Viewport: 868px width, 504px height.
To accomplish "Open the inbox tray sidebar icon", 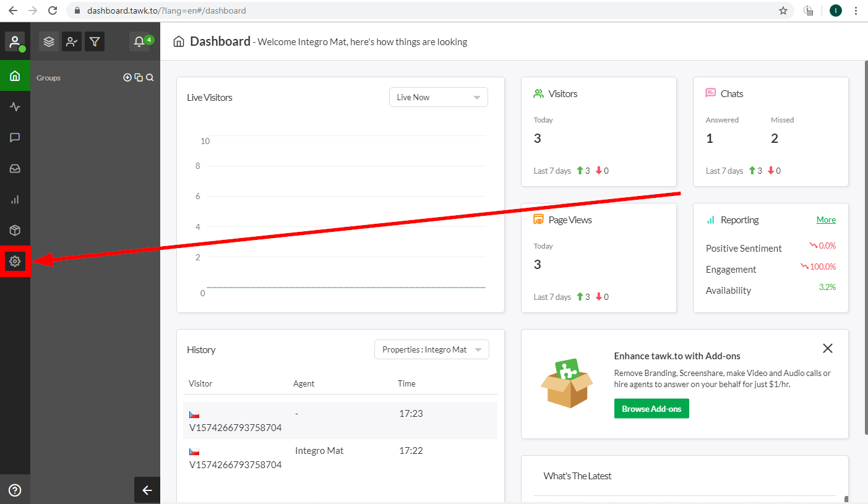I will pos(15,169).
